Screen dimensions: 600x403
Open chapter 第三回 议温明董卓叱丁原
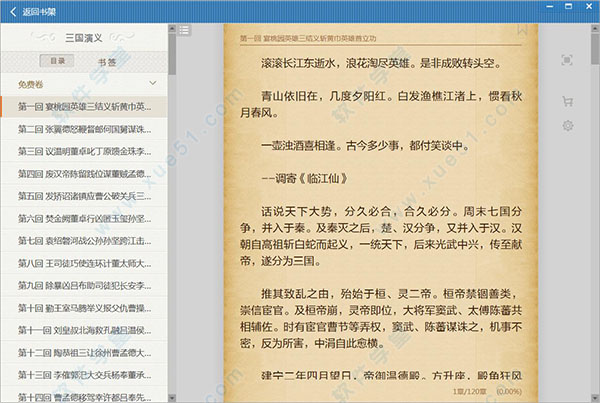84,152
